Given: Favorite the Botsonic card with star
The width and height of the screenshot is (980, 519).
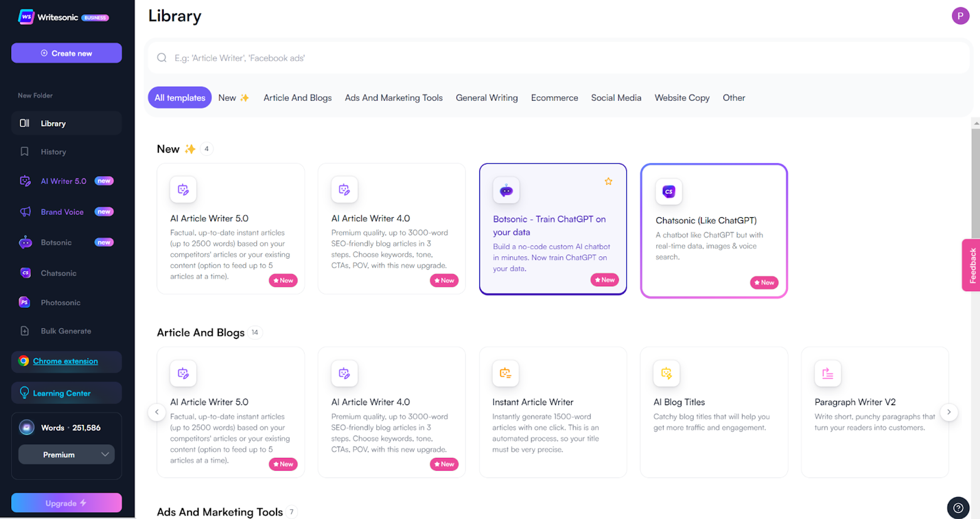Looking at the screenshot, I should (608, 181).
